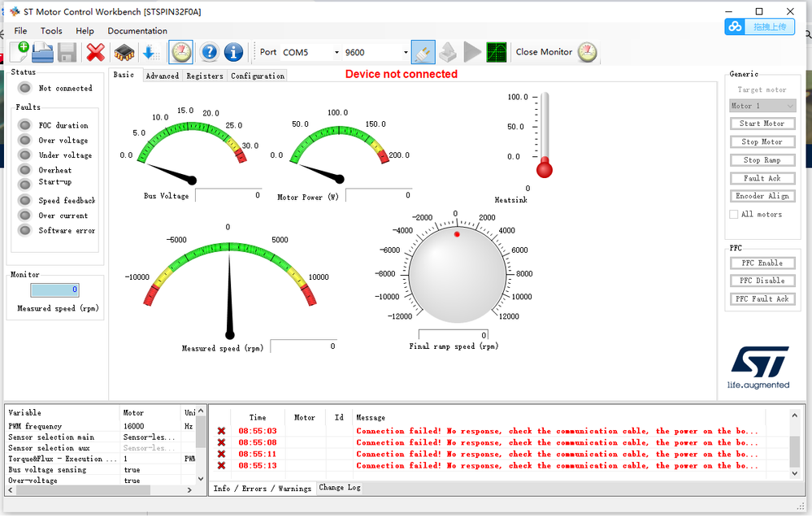Open the info (i) icon

coord(233,52)
